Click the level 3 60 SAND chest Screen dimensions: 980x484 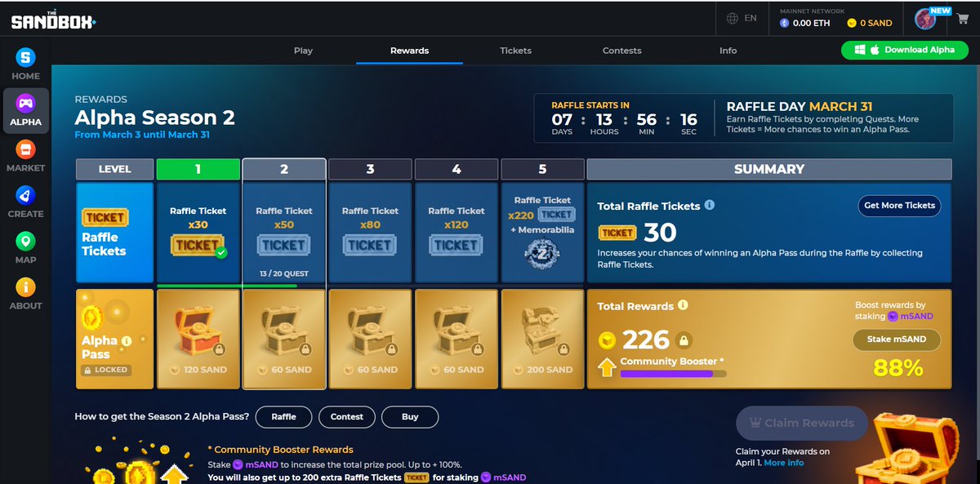tap(370, 331)
